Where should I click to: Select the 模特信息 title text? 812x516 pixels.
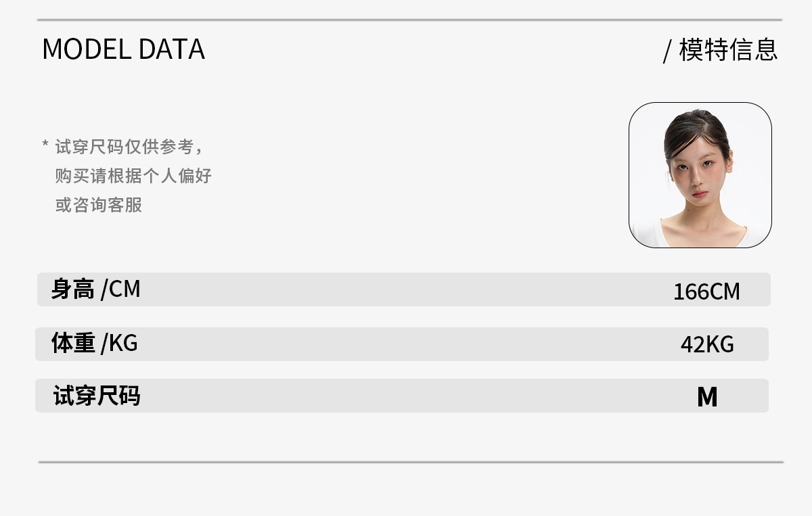point(727,49)
